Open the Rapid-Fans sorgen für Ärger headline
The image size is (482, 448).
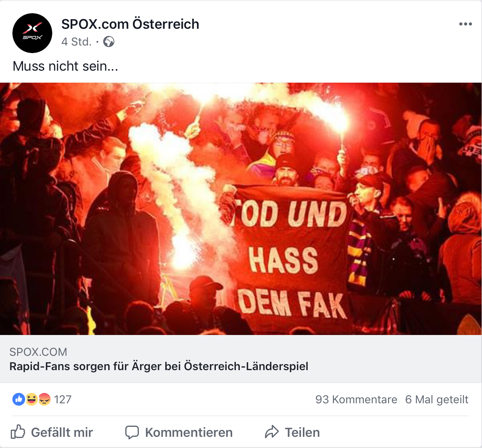click(x=159, y=366)
